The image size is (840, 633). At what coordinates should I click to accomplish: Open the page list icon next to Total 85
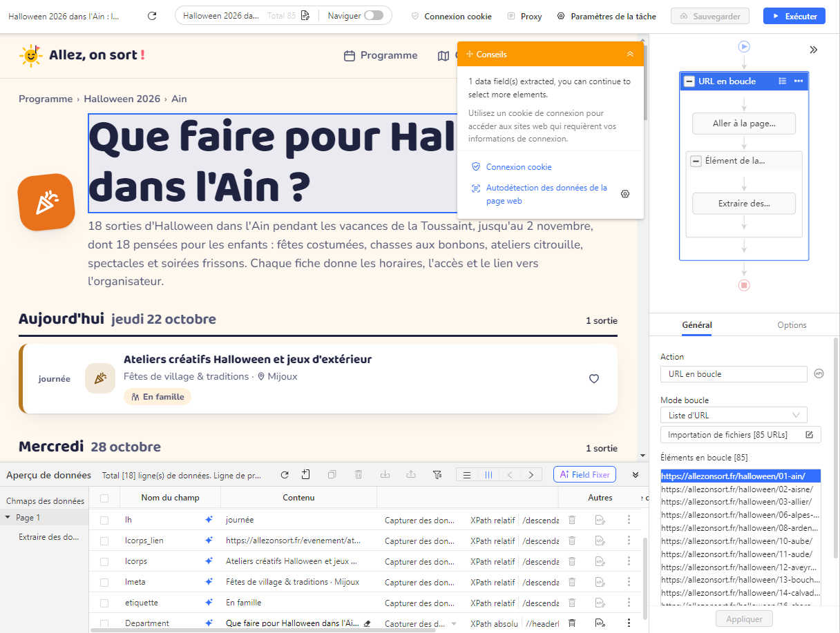point(305,16)
